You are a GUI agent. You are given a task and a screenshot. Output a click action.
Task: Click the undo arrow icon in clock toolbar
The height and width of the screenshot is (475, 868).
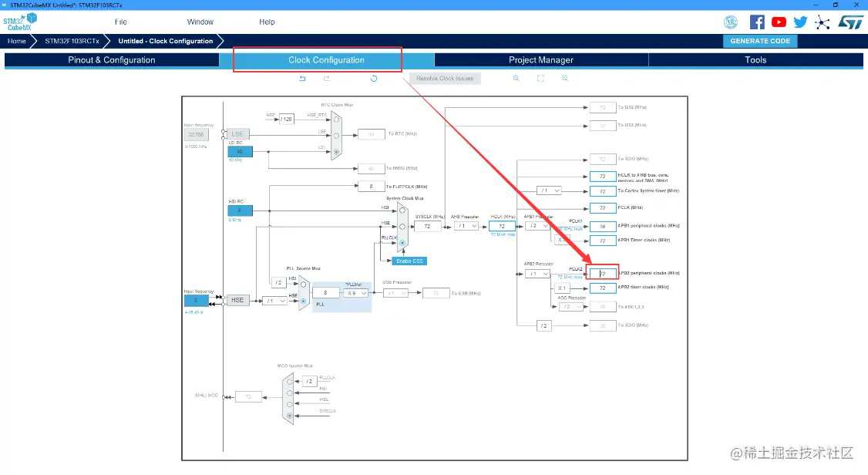pyautogui.click(x=302, y=79)
